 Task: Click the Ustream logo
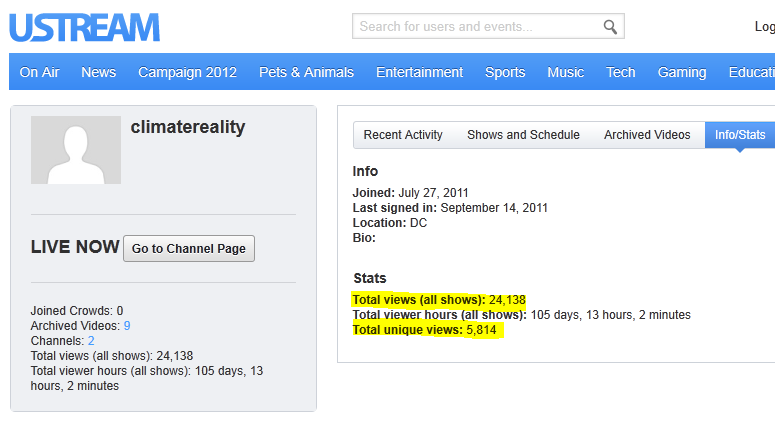tap(84, 27)
